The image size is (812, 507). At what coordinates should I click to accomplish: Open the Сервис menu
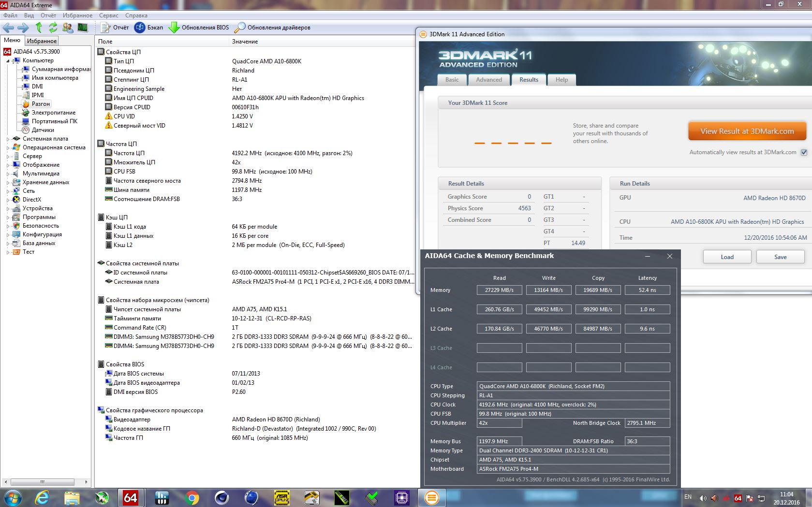click(109, 15)
